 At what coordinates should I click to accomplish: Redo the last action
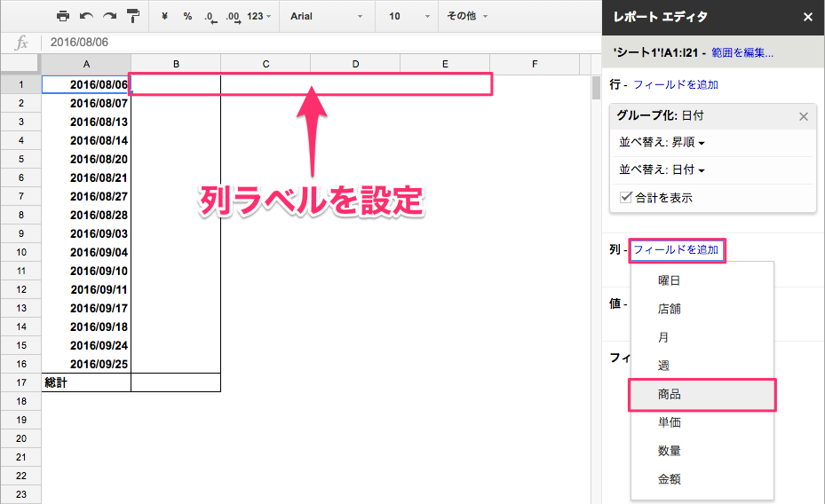click(x=109, y=16)
